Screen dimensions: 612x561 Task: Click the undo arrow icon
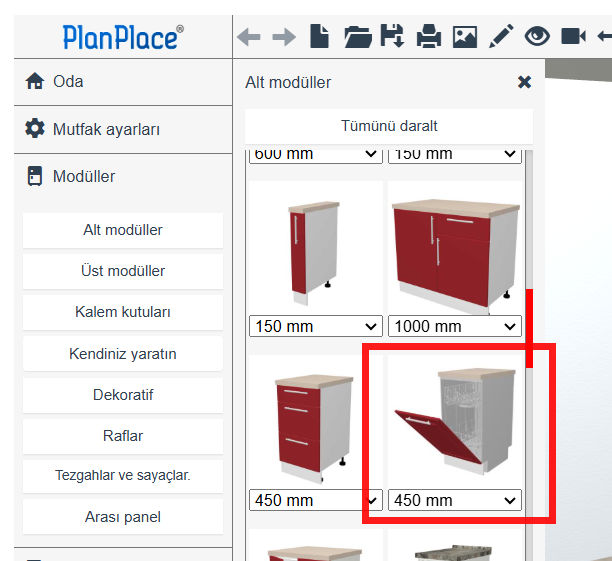click(248, 37)
